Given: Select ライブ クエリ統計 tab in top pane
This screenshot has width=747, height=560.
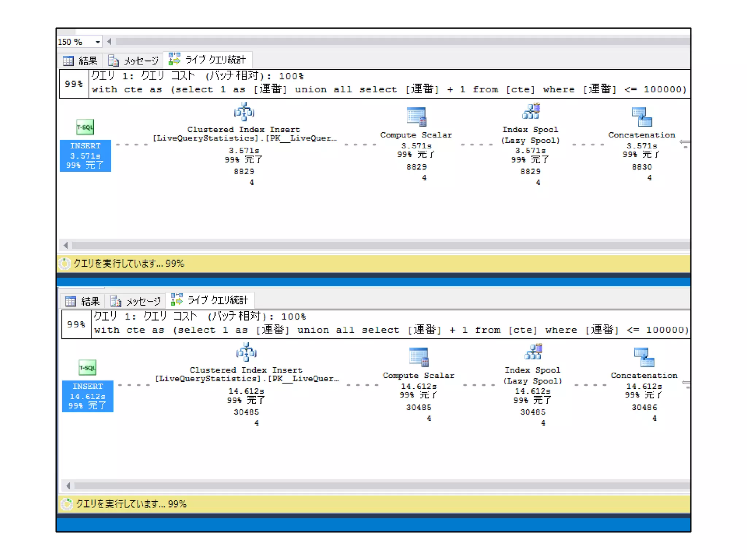Looking at the screenshot, I should (208, 59).
